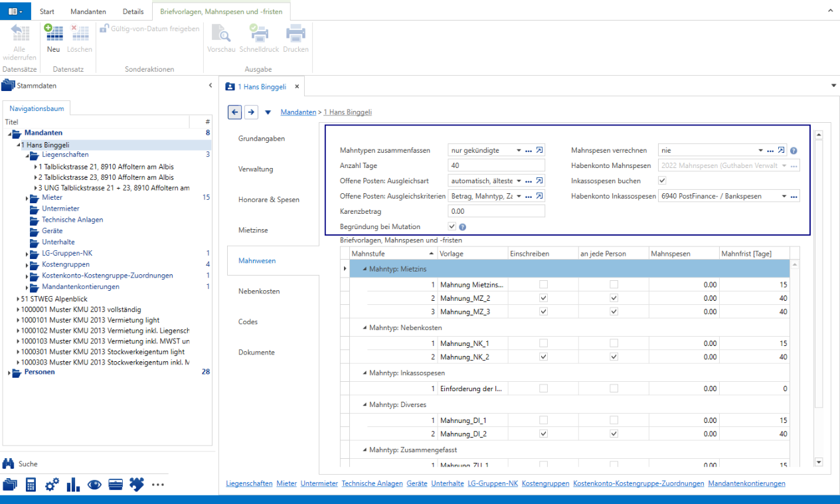Screen dimensions: 840x504
Task: Open the Nebenkosten section tab
Action: pos(259,291)
